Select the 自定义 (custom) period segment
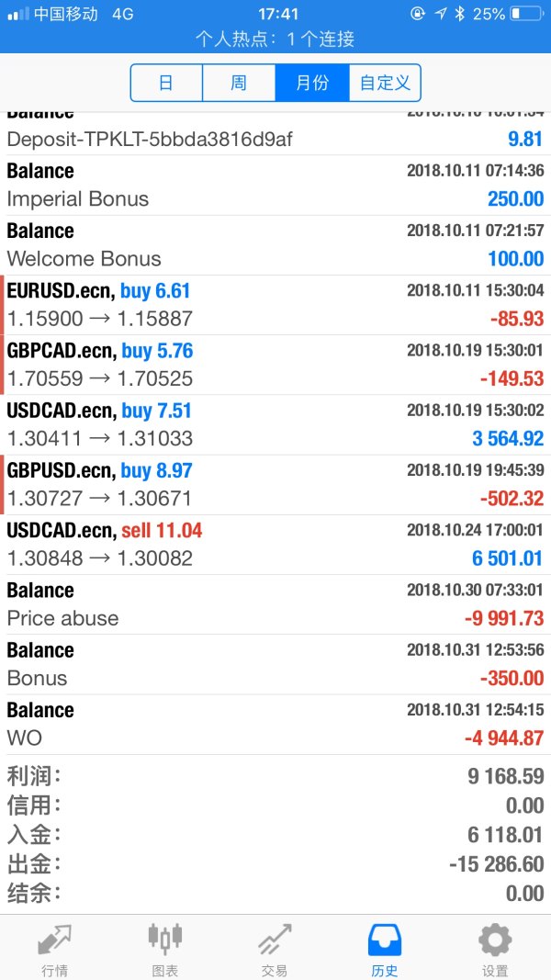This screenshot has height=980, width=551. (385, 83)
